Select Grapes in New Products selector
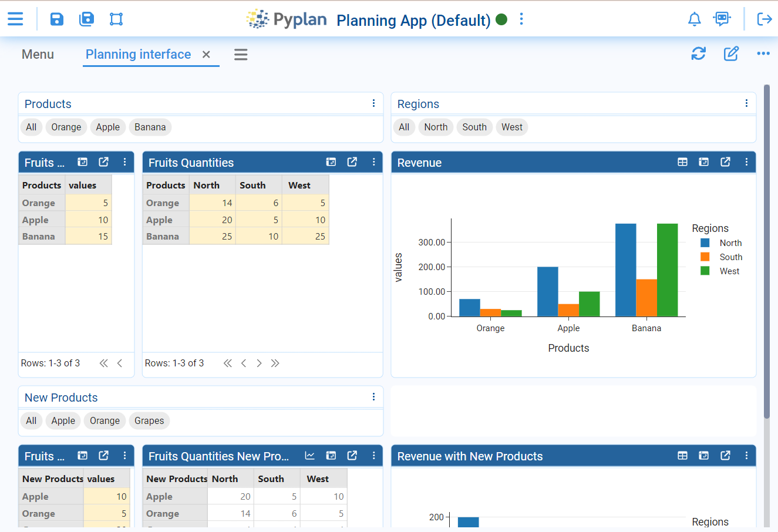The image size is (778, 532). (149, 420)
